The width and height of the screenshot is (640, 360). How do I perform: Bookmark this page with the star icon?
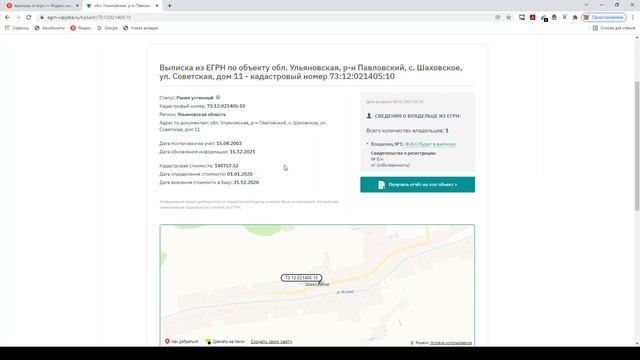click(509, 18)
